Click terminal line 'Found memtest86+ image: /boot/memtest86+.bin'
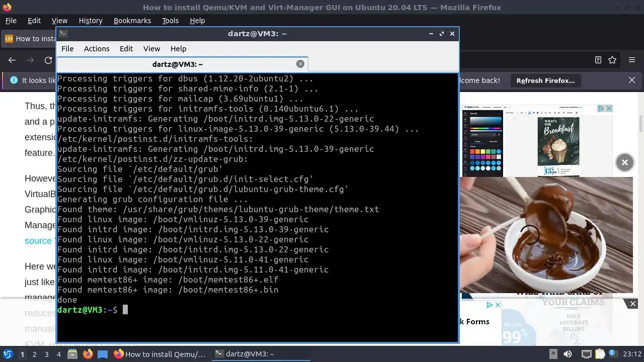The height and width of the screenshot is (362, 644). point(168,290)
